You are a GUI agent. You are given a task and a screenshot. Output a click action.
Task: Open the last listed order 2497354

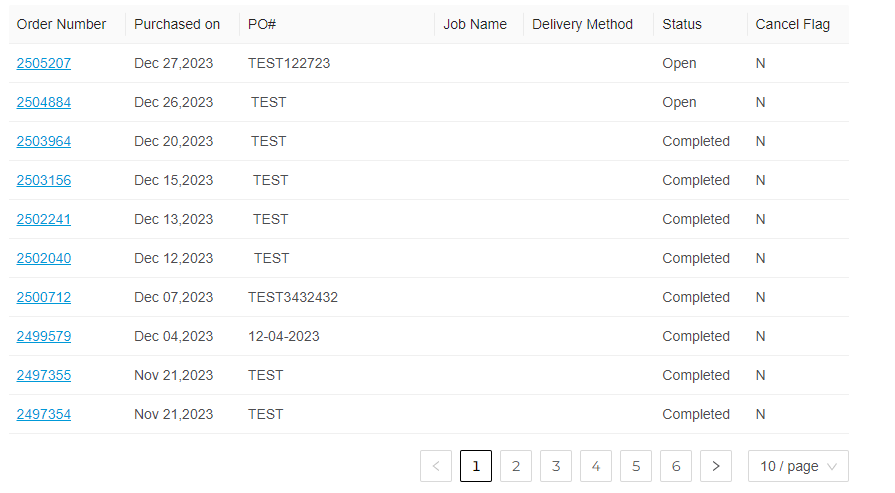pyautogui.click(x=44, y=414)
